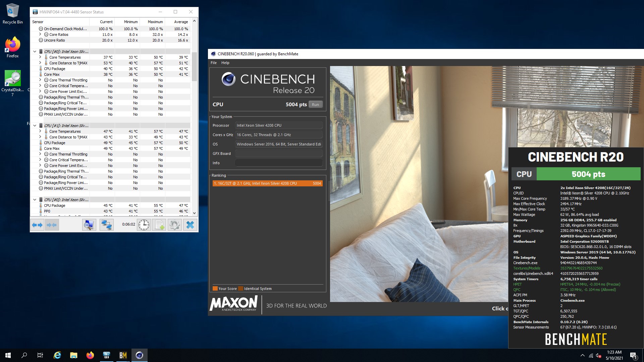The image size is (644, 362).
Task: Expand CPU #1 Core Temperatures row
Action: 40,131
